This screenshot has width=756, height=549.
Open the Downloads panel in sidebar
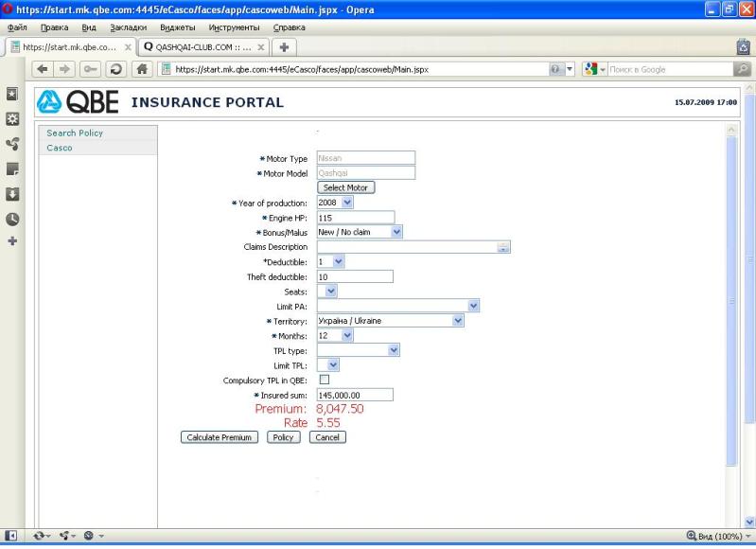coord(10,194)
